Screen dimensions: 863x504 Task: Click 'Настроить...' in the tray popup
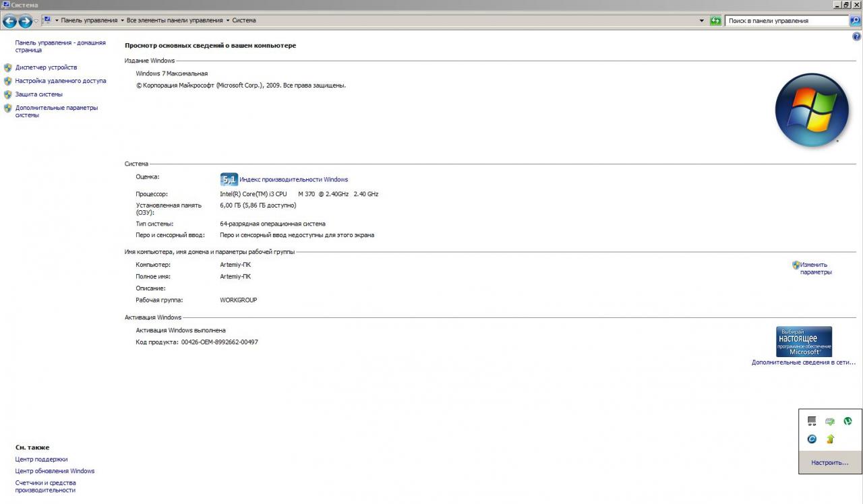829,463
